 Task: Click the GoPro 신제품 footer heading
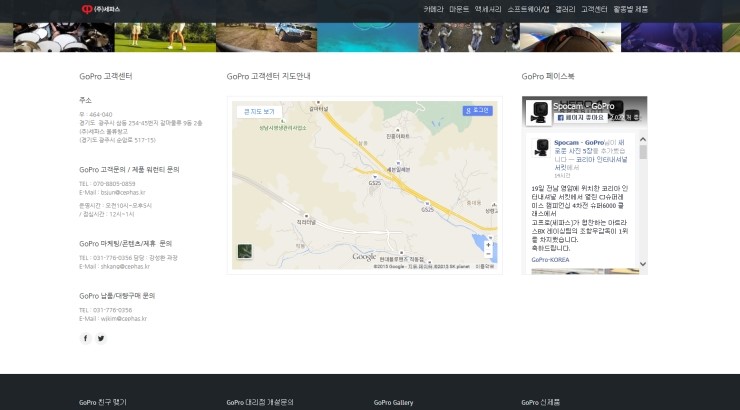[x=540, y=402]
